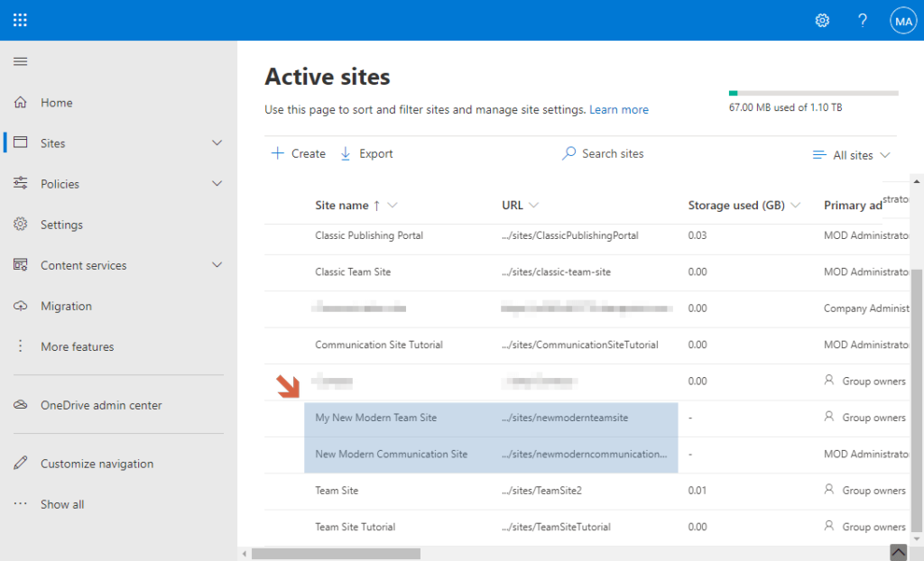Open the MA account avatar
This screenshot has width=924, height=561.
coord(903,21)
